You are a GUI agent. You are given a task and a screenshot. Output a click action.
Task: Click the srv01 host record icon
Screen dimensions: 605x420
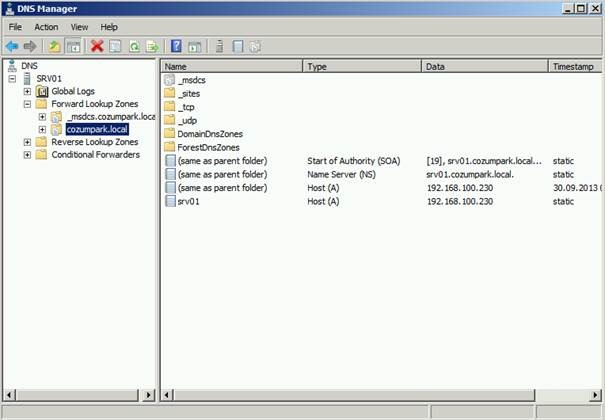coord(170,201)
